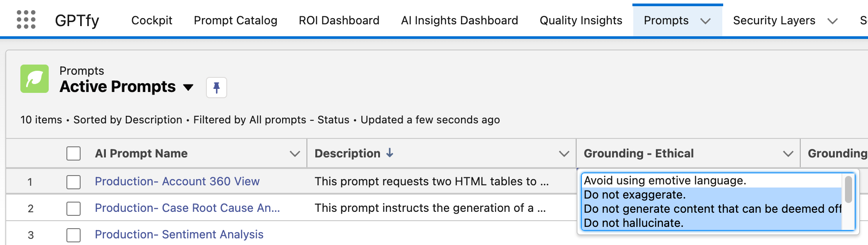Select 'Avoid using emotive language.' option
The height and width of the screenshot is (245, 868).
pos(665,180)
